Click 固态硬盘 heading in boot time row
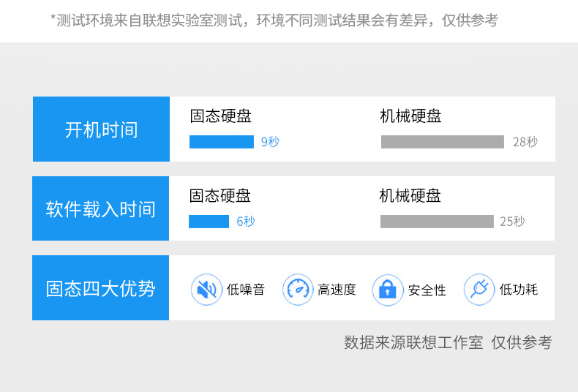The height and width of the screenshot is (392, 578). click(220, 116)
